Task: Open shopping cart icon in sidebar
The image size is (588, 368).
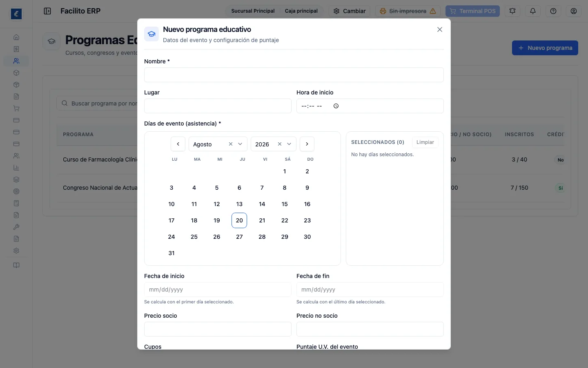Action: [16, 108]
